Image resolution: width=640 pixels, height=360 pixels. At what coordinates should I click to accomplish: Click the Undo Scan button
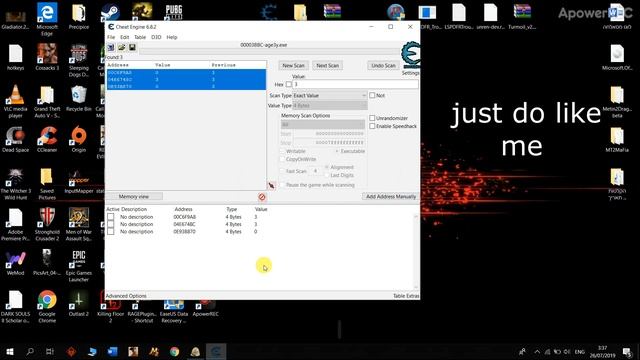coord(383,65)
